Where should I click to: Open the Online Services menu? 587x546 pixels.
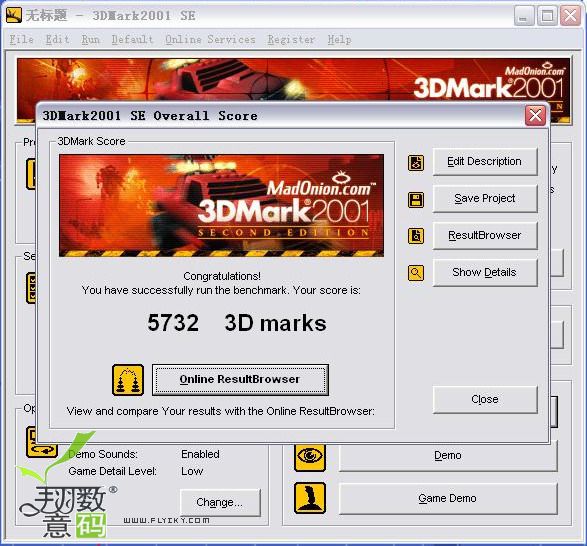(210, 39)
